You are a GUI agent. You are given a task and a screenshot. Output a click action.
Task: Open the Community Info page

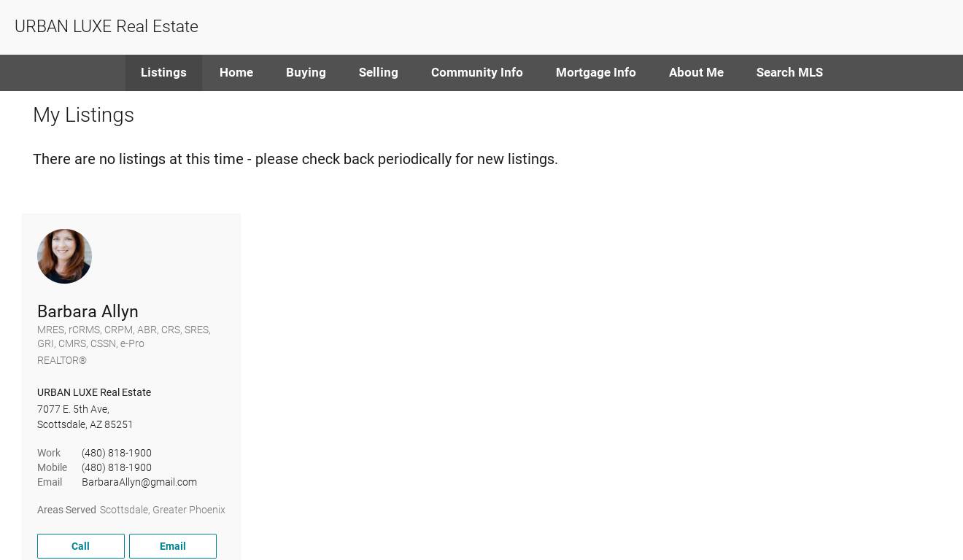476,72
